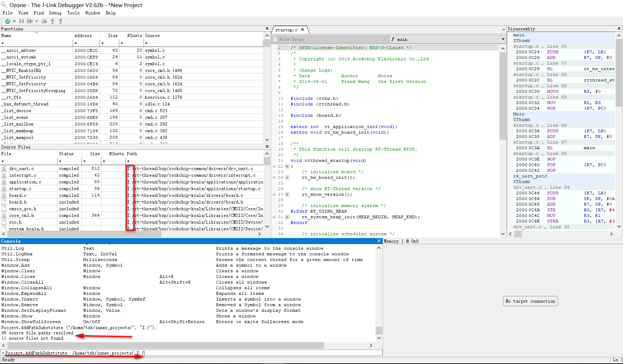Select the __rt_ffs function row

click(132, 97)
